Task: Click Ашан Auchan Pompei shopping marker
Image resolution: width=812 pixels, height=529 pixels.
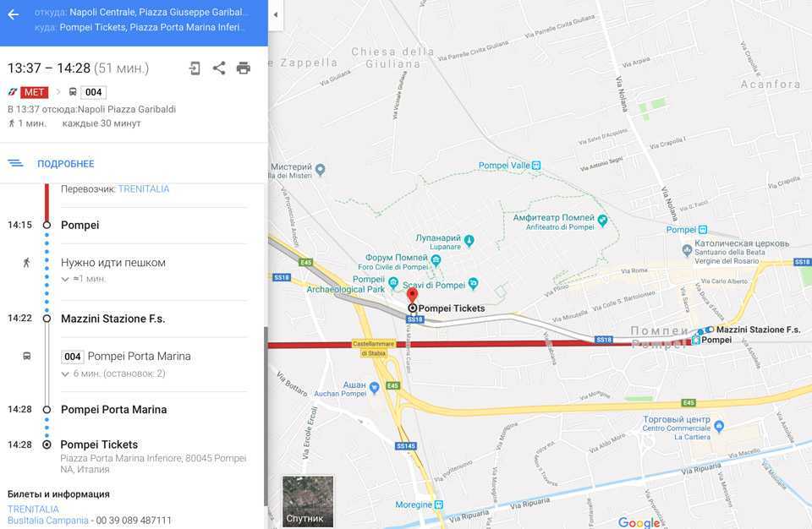Action: point(375,387)
